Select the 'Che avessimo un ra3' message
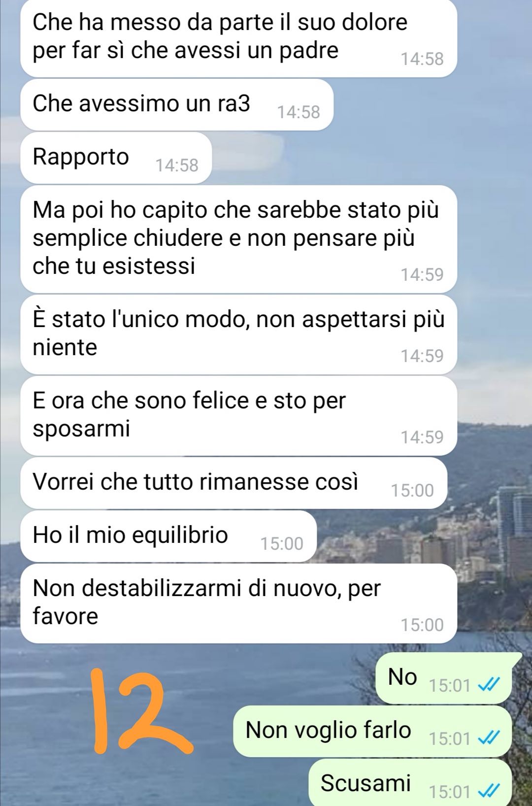 tap(177, 104)
